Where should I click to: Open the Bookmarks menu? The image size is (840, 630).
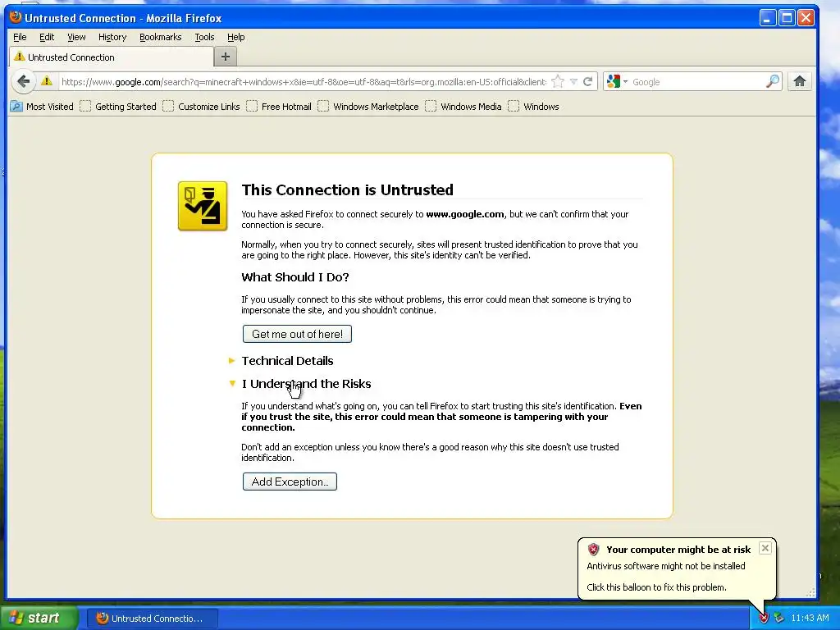[160, 37]
